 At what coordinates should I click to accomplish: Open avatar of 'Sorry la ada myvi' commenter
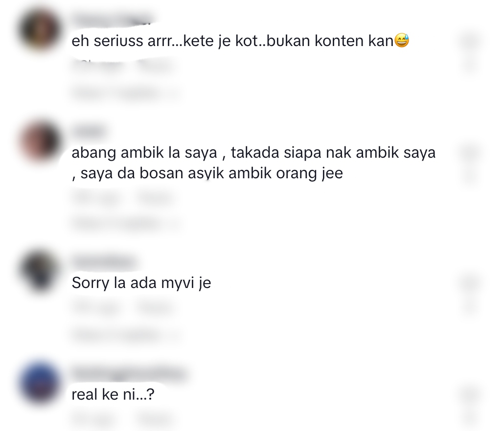pos(40,271)
